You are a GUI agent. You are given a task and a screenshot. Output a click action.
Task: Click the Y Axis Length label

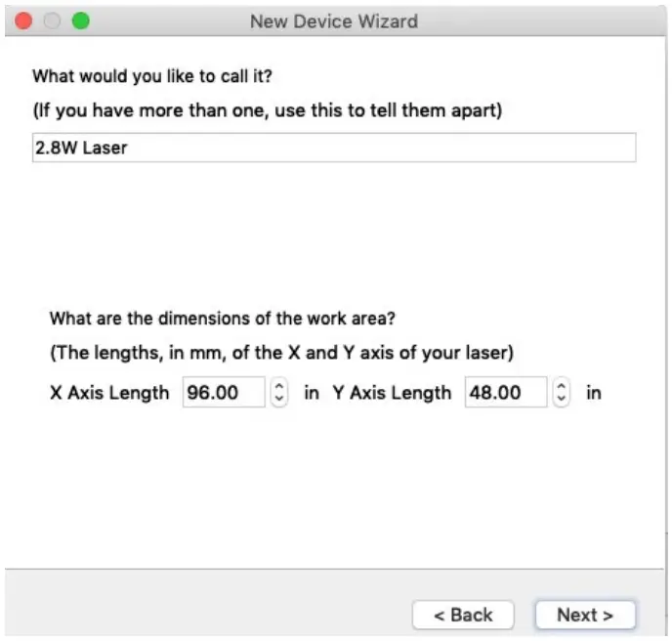[x=392, y=392]
